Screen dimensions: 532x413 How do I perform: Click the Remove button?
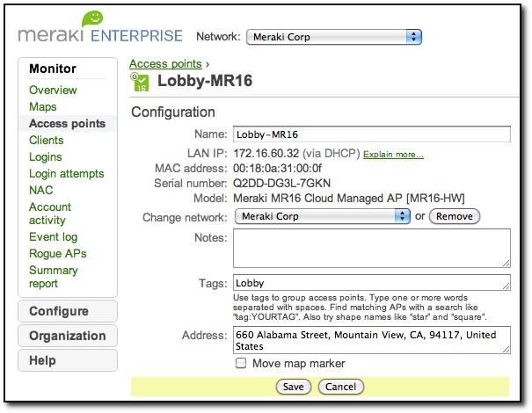(x=455, y=216)
